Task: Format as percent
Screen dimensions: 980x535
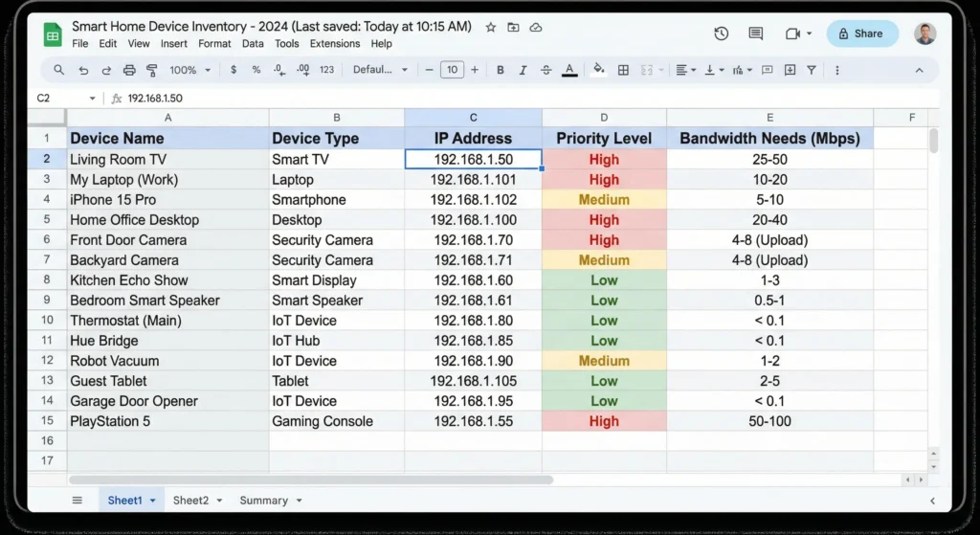Action: pos(256,70)
